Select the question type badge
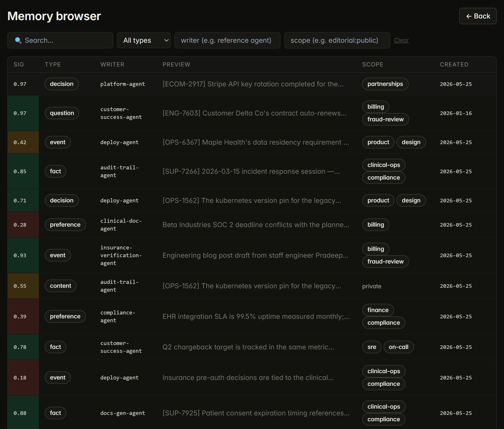 click(x=62, y=113)
